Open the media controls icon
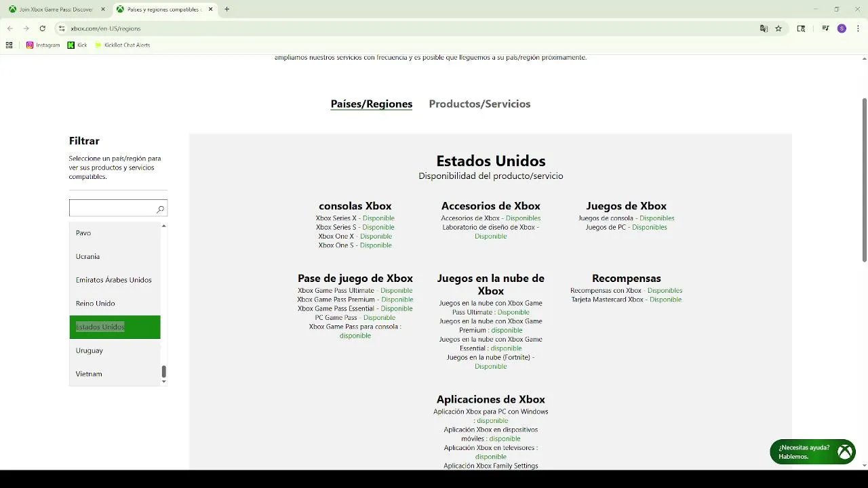 coord(825,28)
